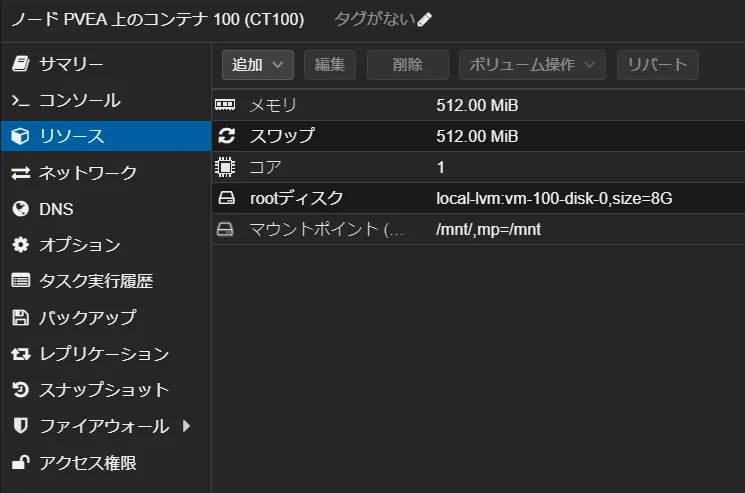Click the core count value 1
The height and width of the screenshot is (493, 745).
(x=440, y=167)
